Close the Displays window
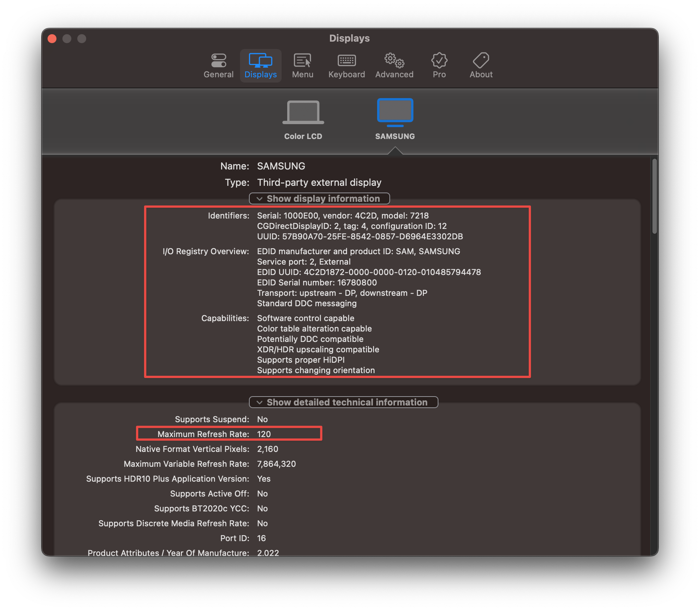700x611 pixels. tap(52, 39)
